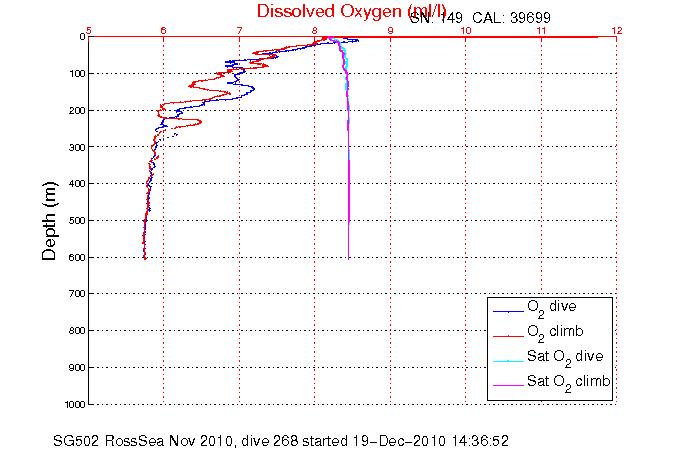This screenshot has width=681, height=454.
Task: Click the magenta line sample for Sat O2 climb
Action: click(x=508, y=386)
